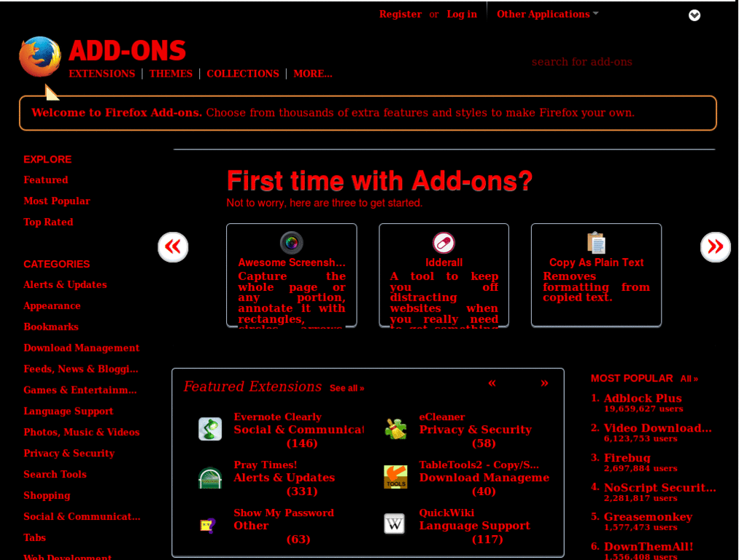
Task: Open the top-right chevron expander
Action: coord(694,15)
